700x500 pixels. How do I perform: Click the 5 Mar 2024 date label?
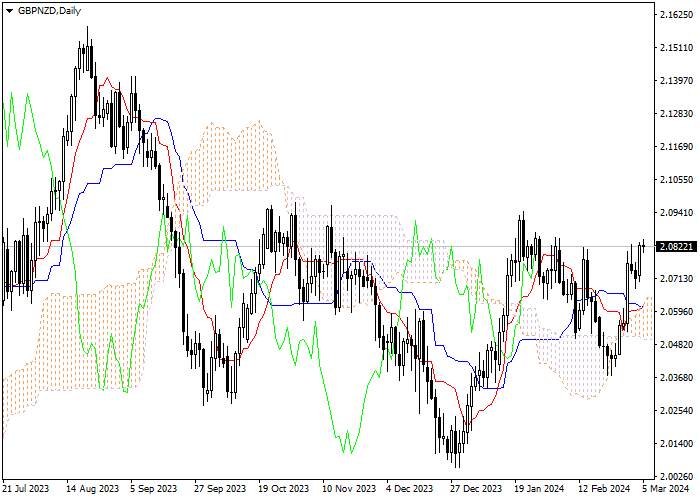(666, 489)
